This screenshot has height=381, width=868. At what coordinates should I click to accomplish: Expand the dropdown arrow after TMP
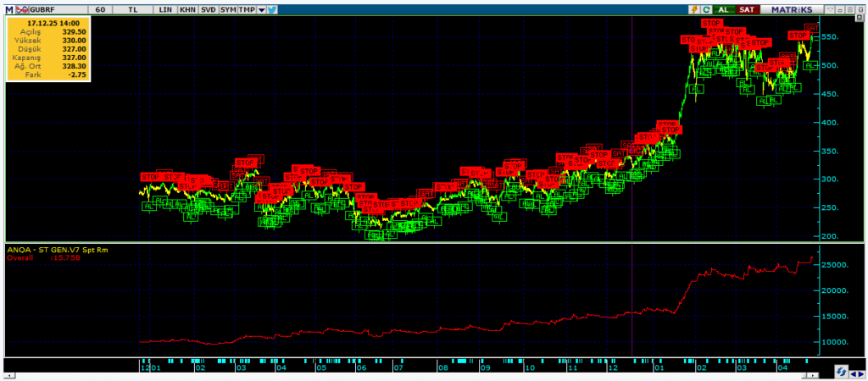tap(262, 10)
